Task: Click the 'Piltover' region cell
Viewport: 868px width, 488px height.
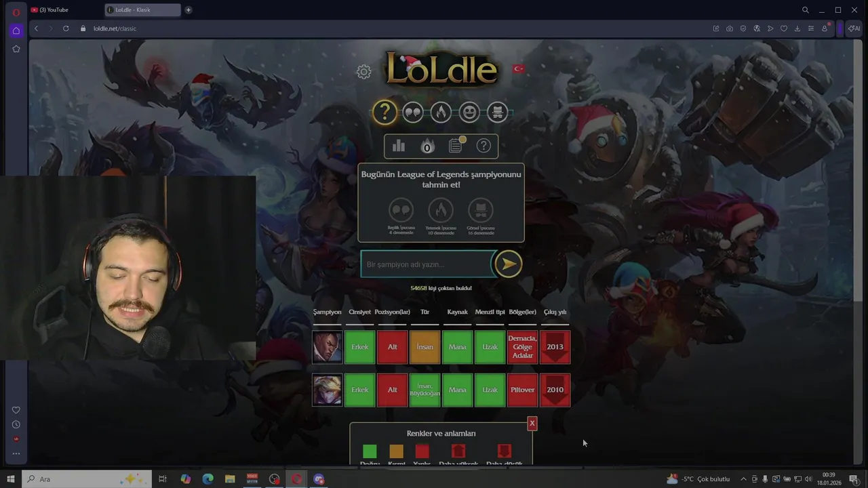Action: pos(522,390)
